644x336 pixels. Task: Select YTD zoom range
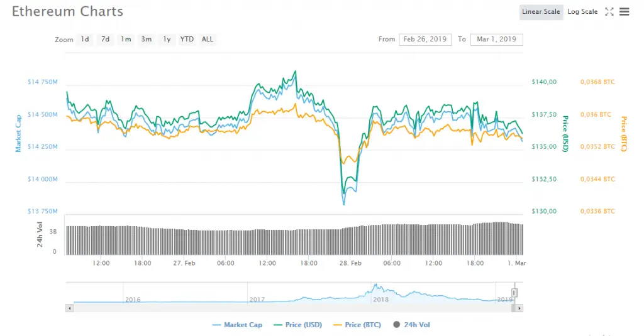coord(187,40)
